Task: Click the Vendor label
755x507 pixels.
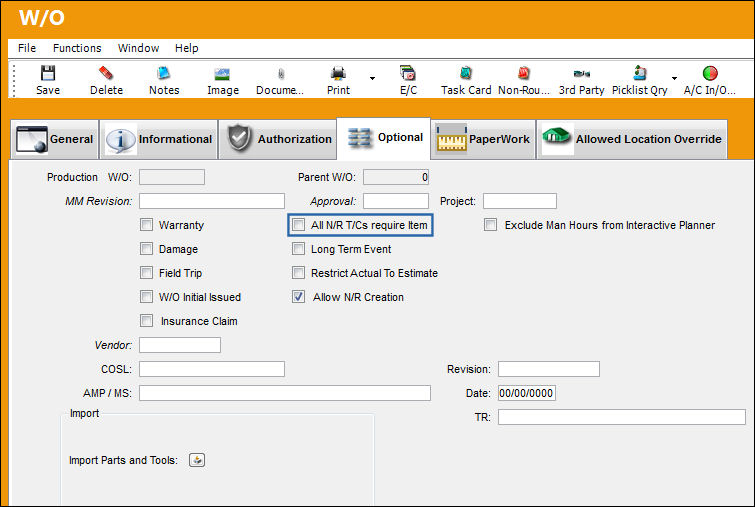Action: [113, 345]
